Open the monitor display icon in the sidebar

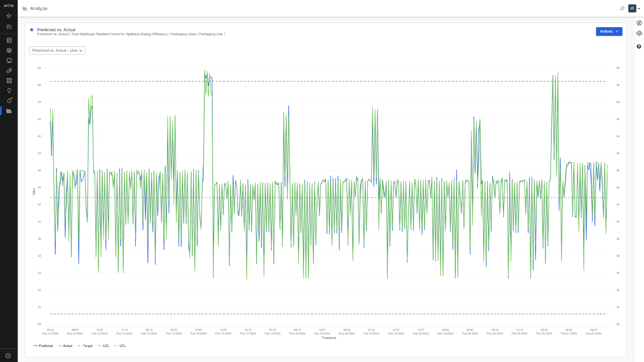click(x=9, y=60)
